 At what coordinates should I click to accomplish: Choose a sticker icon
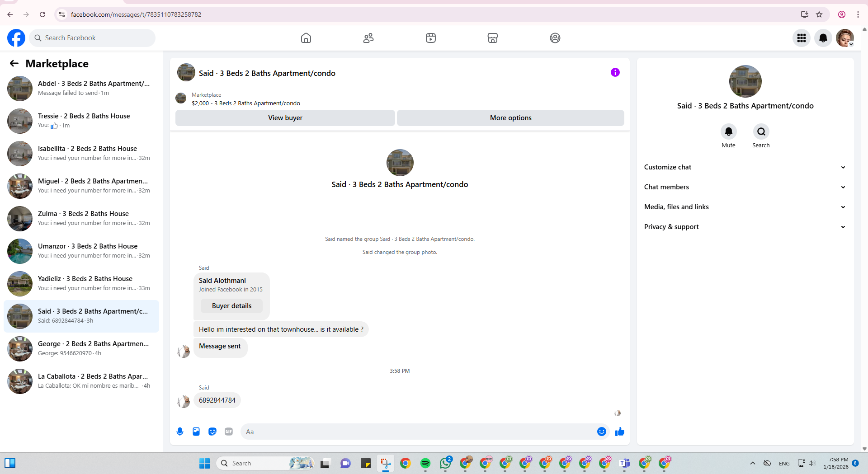coord(212,432)
